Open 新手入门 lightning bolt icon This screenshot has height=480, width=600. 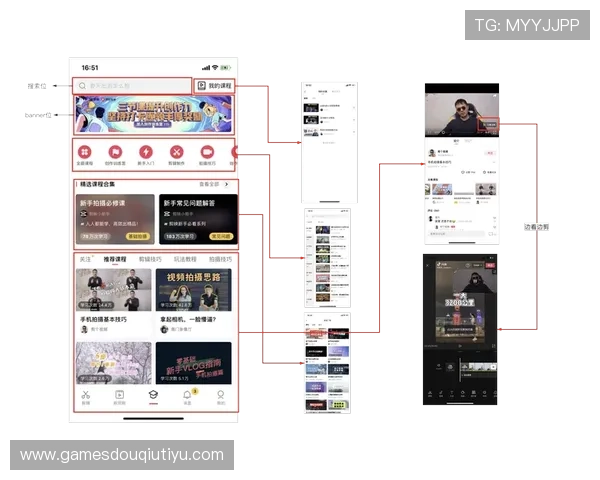[146, 153]
